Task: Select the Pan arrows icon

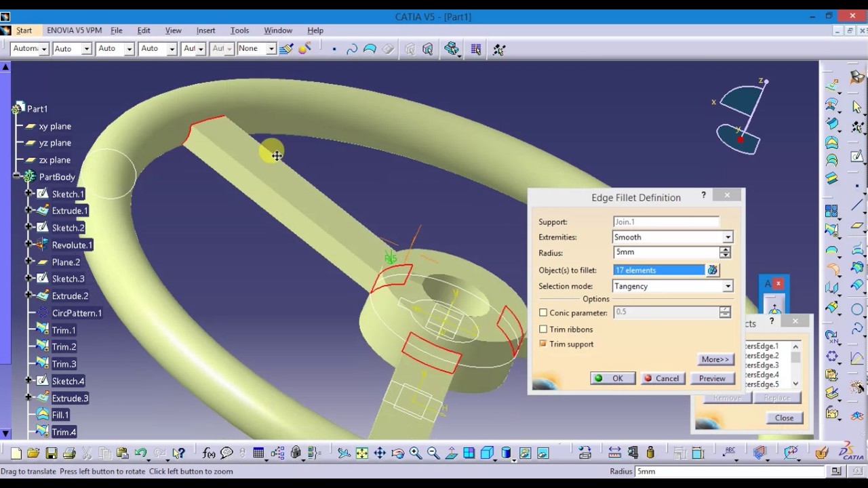Action: point(380,453)
